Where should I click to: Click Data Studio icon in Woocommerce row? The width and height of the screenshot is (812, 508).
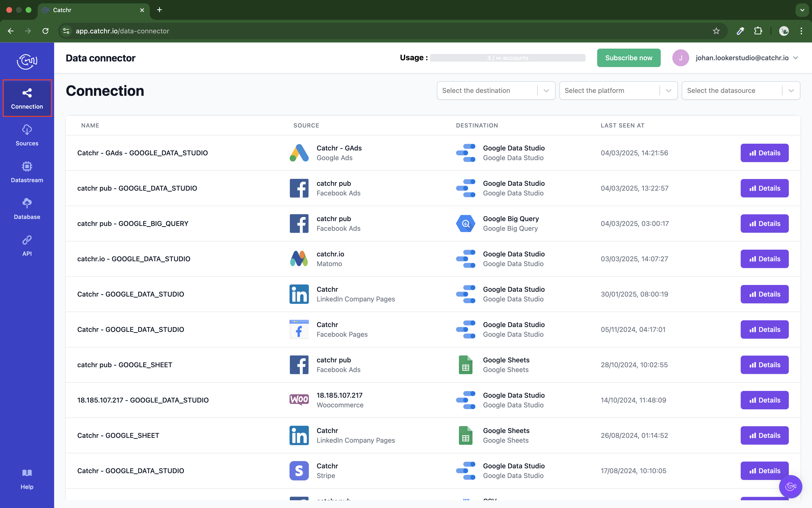pos(466,400)
